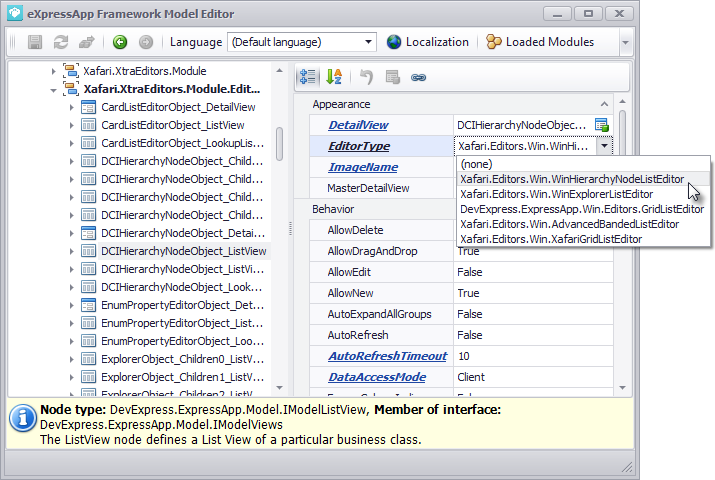The height and width of the screenshot is (480, 715).
Task: Follow the EditorType property link
Action: (359, 146)
